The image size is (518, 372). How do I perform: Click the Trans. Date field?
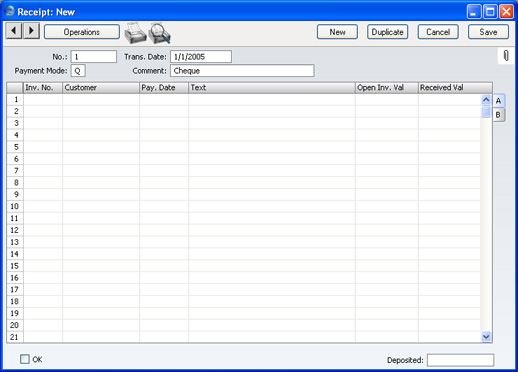[x=201, y=57]
